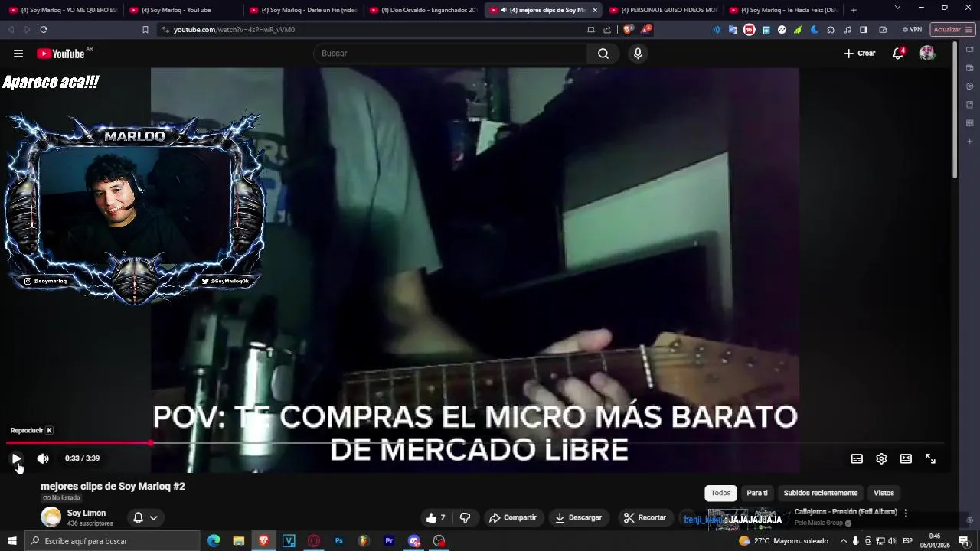This screenshot has width=980, height=551.
Task: Open the YouTube notifications bell
Action: [898, 54]
